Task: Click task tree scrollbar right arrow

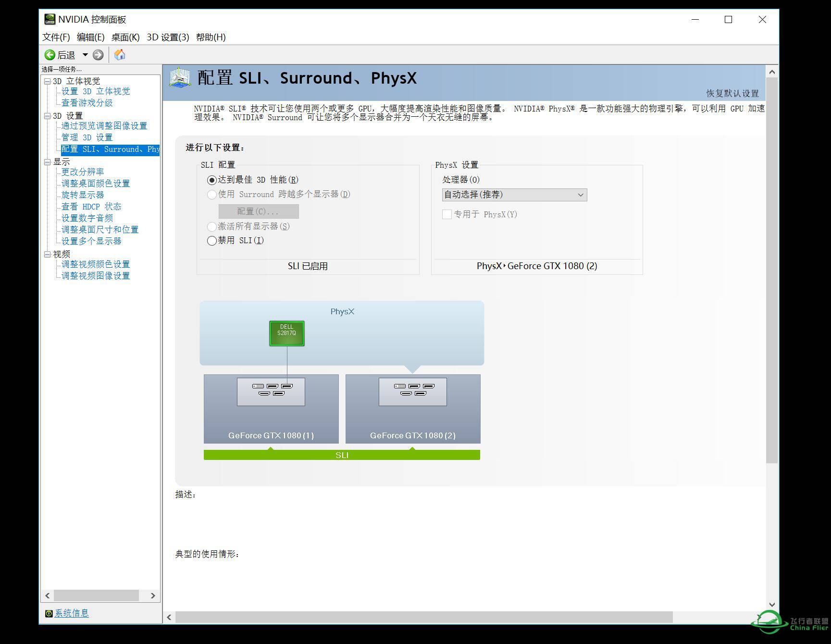Action: click(153, 596)
